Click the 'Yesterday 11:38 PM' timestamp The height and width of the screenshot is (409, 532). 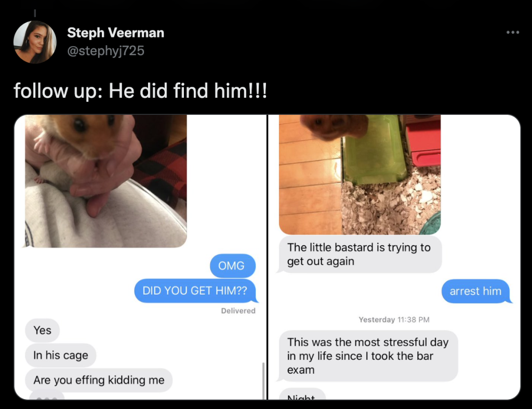(x=394, y=320)
